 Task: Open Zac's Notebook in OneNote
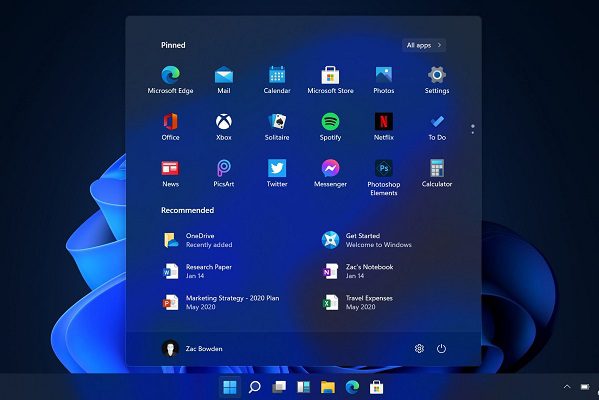(x=358, y=271)
